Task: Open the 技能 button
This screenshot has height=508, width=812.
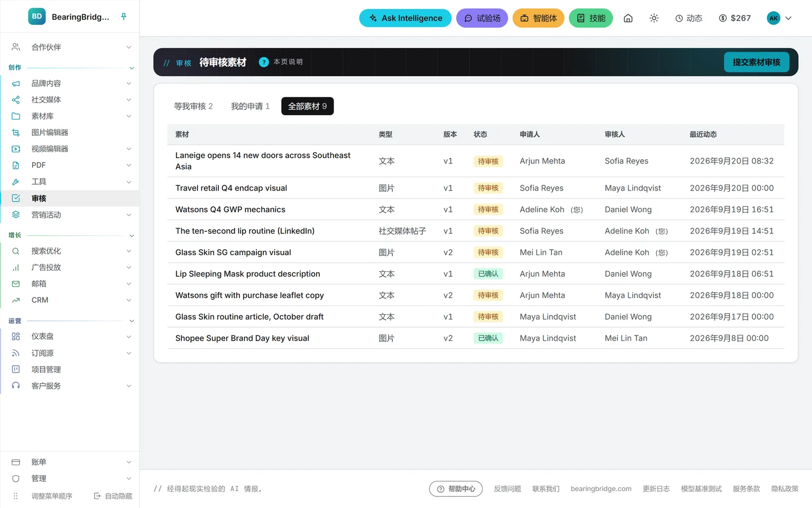Action: point(591,18)
